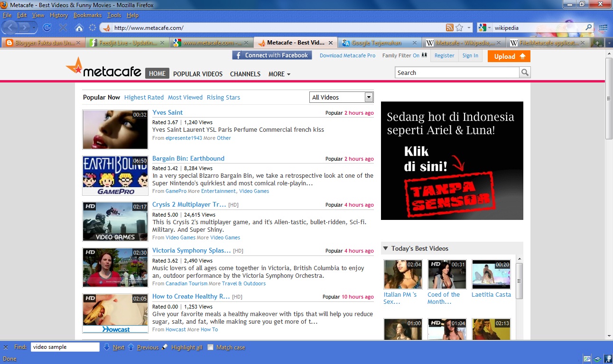The image size is (613, 364).
Task: Click the Home icon in navigation toolbar
Action: pyautogui.click(x=79, y=28)
